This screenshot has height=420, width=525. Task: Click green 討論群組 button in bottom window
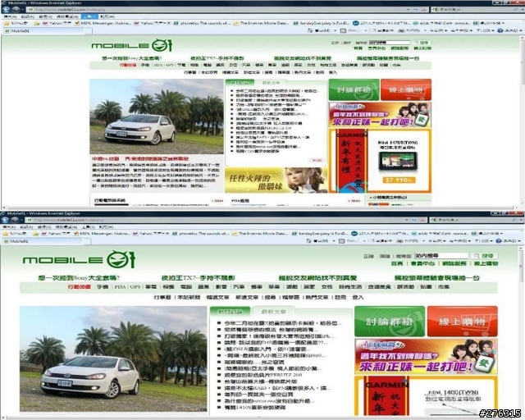[390, 322]
